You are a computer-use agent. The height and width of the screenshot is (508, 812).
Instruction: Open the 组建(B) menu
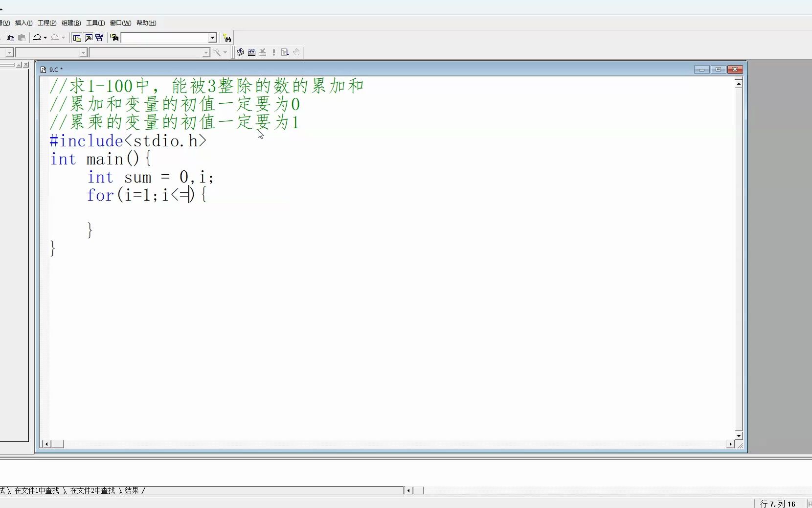tap(71, 23)
